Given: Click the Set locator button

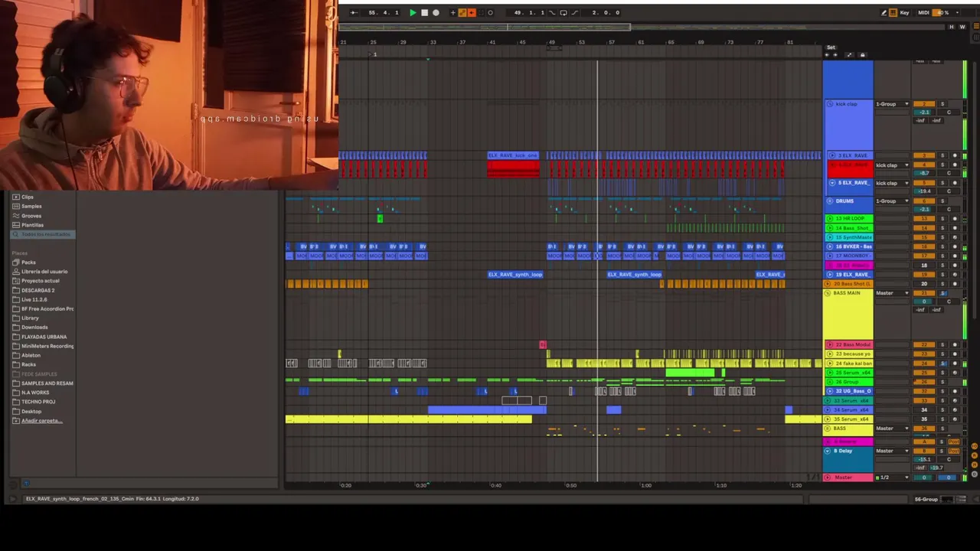Looking at the screenshot, I should point(831,47).
